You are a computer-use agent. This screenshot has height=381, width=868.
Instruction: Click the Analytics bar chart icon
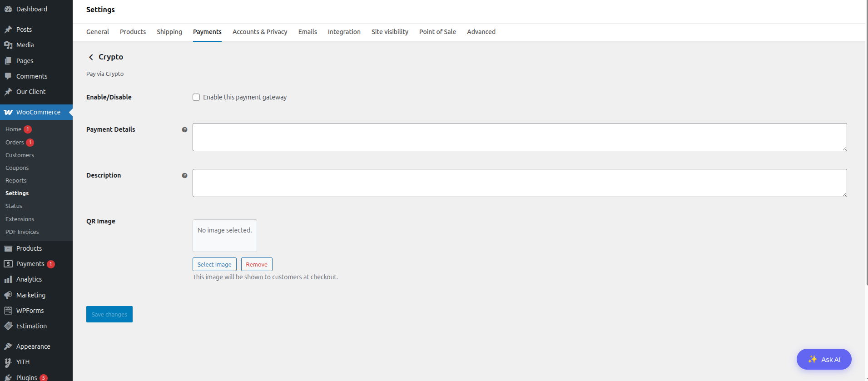pos(8,279)
